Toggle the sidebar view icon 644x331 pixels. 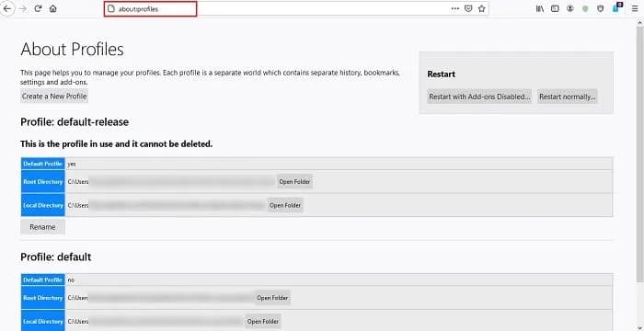[555, 8]
